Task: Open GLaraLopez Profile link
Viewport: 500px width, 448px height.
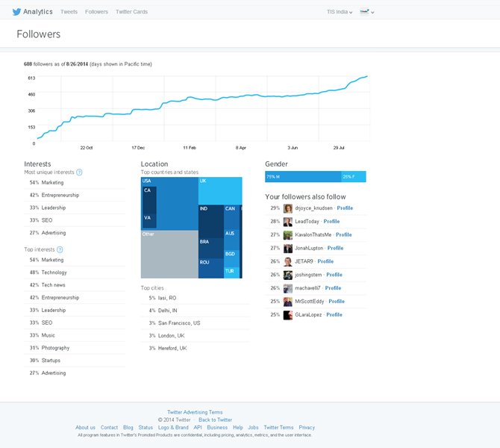Action: click(x=334, y=315)
